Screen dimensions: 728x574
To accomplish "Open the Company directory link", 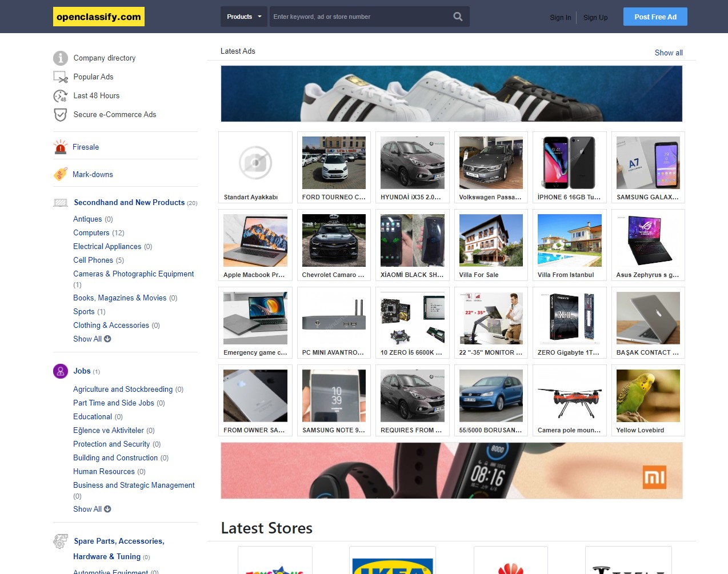I will pyautogui.click(x=105, y=58).
